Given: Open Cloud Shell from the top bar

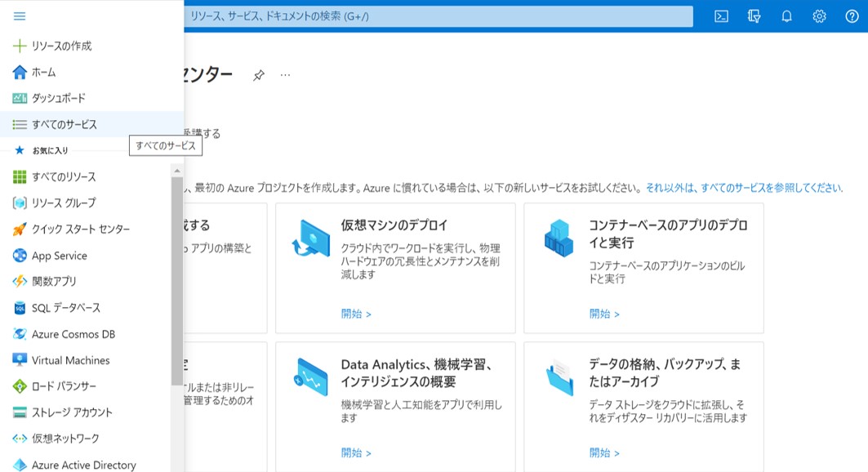Looking at the screenshot, I should point(721,16).
